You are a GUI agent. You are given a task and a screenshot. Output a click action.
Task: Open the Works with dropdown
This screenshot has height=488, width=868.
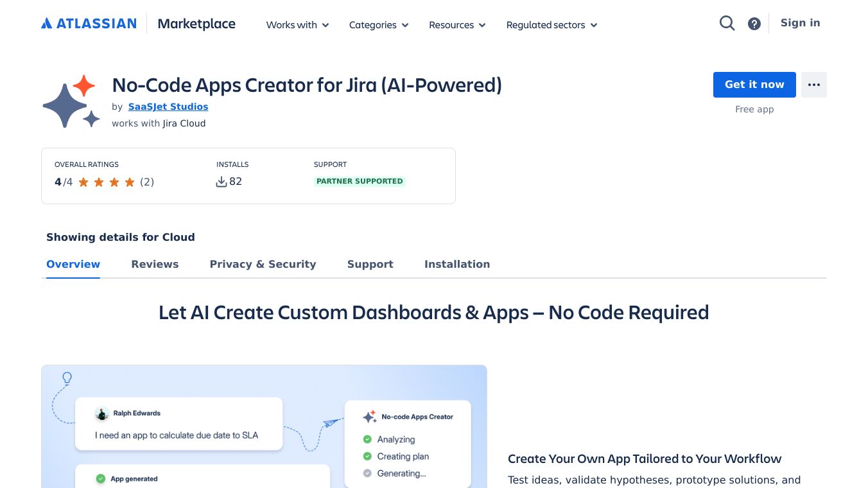297,25
